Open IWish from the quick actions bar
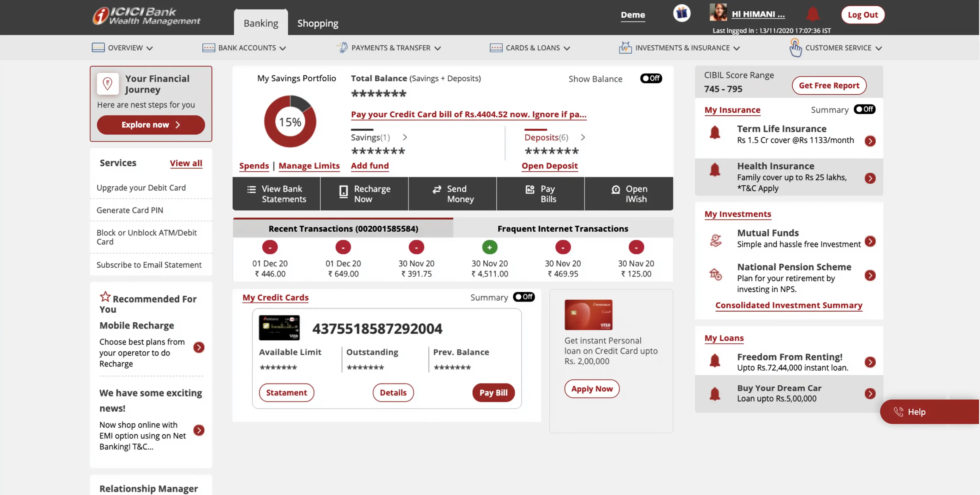Screen dimensions: 980x495 (628, 194)
